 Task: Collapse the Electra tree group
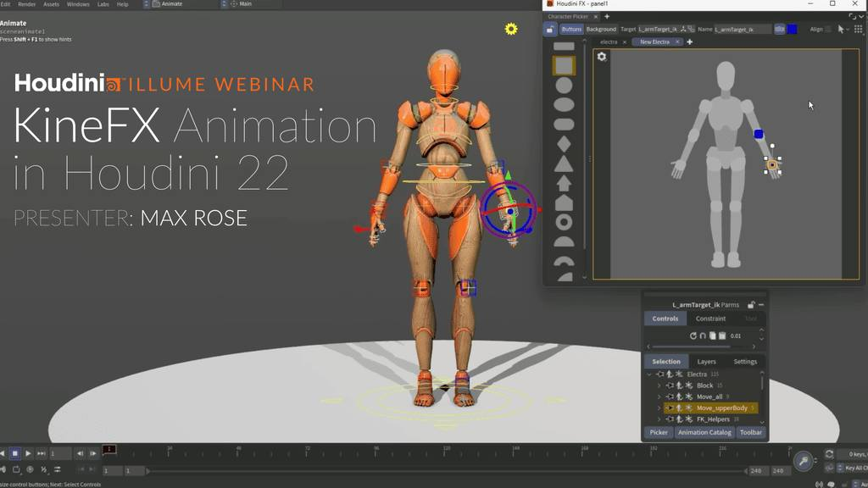(649, 374)
